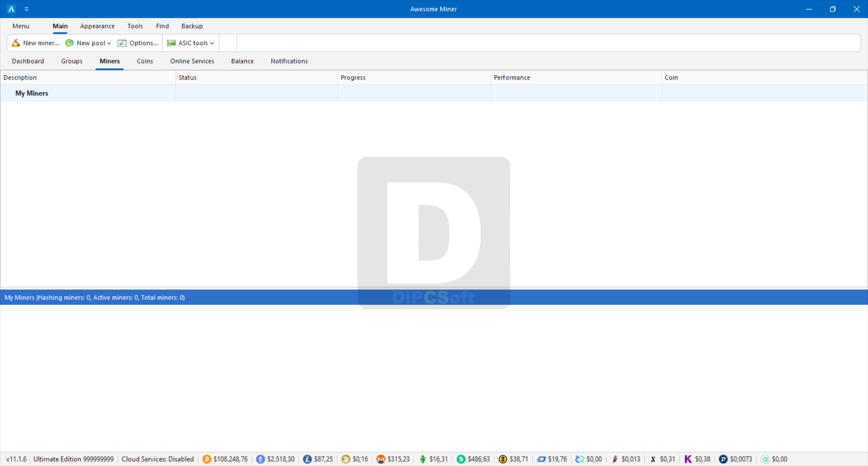Click the coin icon beside $0,013

[615, 459]
